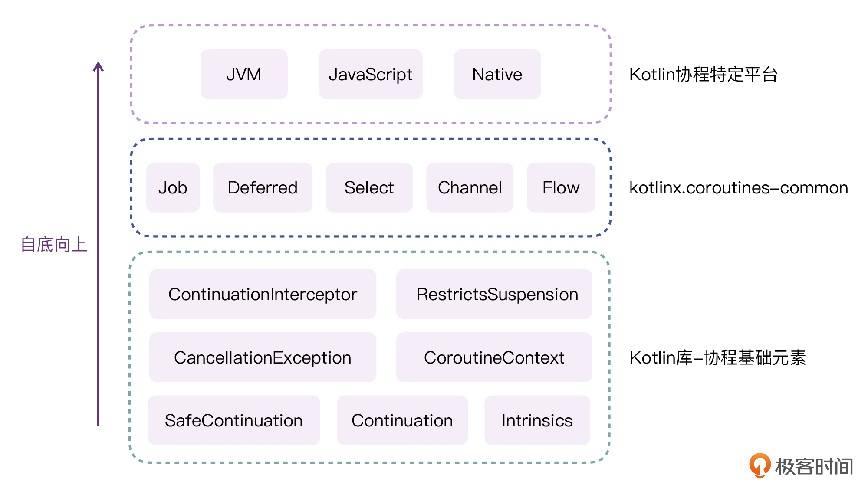Click the Channel box
The image size is (868, 488).
(x=470, y=187)
